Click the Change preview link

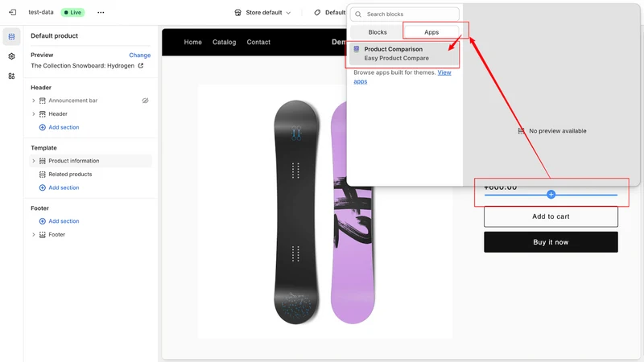pos(139,55)
